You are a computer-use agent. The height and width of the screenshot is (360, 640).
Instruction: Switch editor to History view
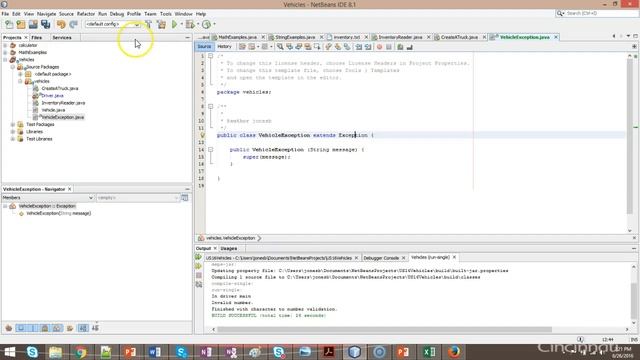tap(224, 47)
